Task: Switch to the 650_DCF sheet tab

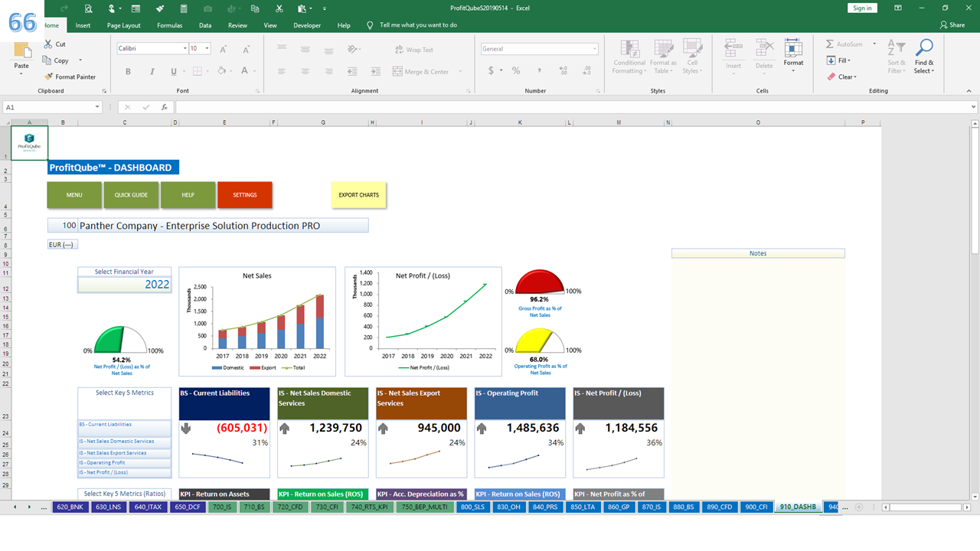Action: [187, 507]
